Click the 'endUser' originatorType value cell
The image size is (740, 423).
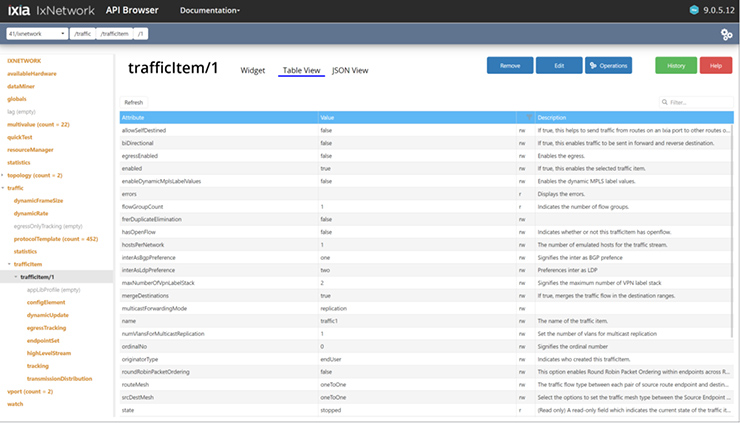coord(417,359)
